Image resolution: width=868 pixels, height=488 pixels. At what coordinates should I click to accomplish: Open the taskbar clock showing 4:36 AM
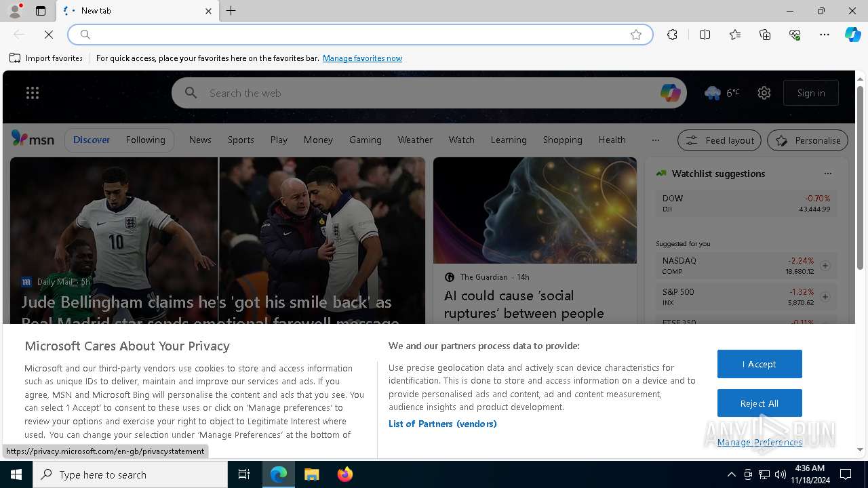809,474
